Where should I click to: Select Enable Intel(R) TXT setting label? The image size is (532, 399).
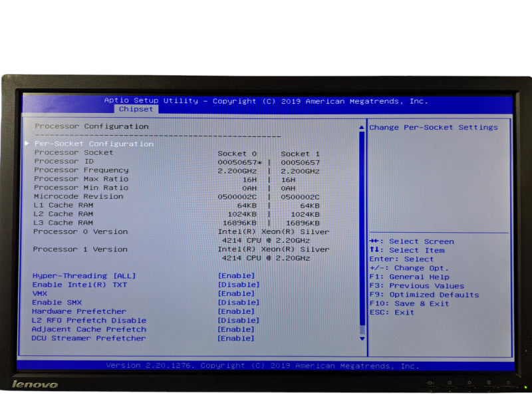point(79,285)
